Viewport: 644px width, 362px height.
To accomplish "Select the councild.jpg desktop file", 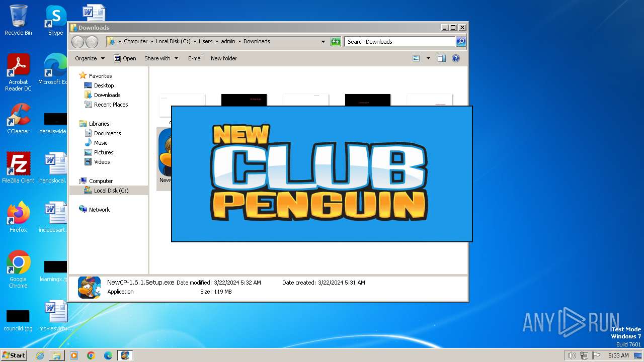I will tap(18, 320).
